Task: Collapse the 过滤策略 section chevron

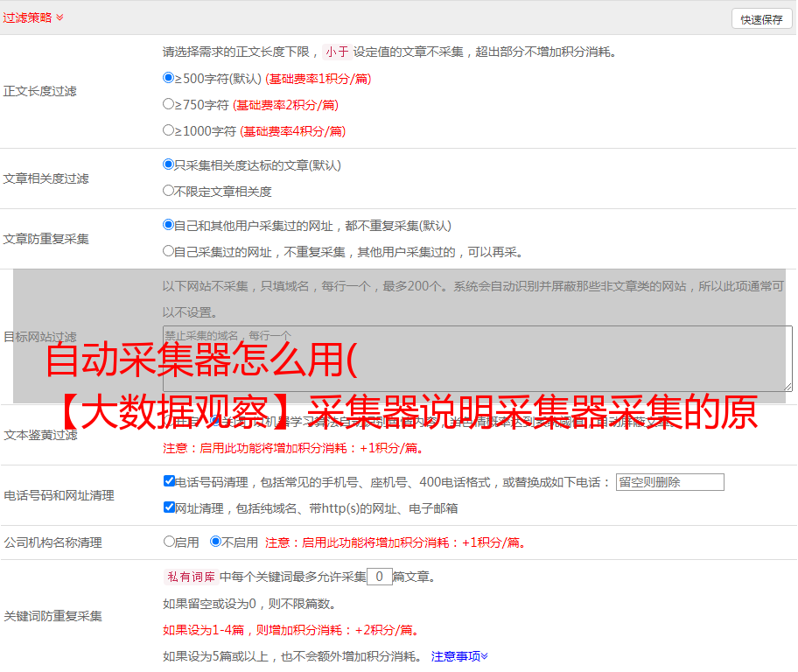Action: pyautogui.click(x=59, y=17)
